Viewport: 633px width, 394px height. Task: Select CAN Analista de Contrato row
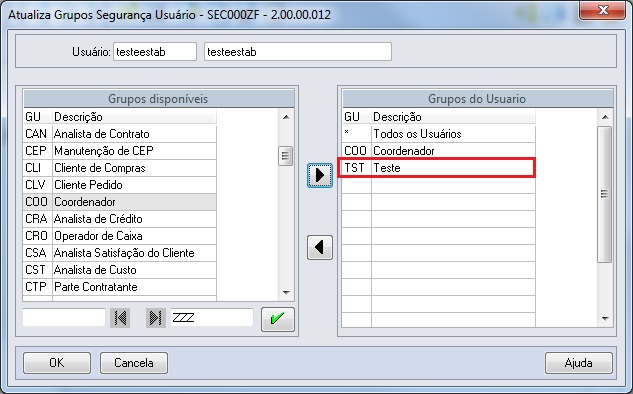coord(120,134)
